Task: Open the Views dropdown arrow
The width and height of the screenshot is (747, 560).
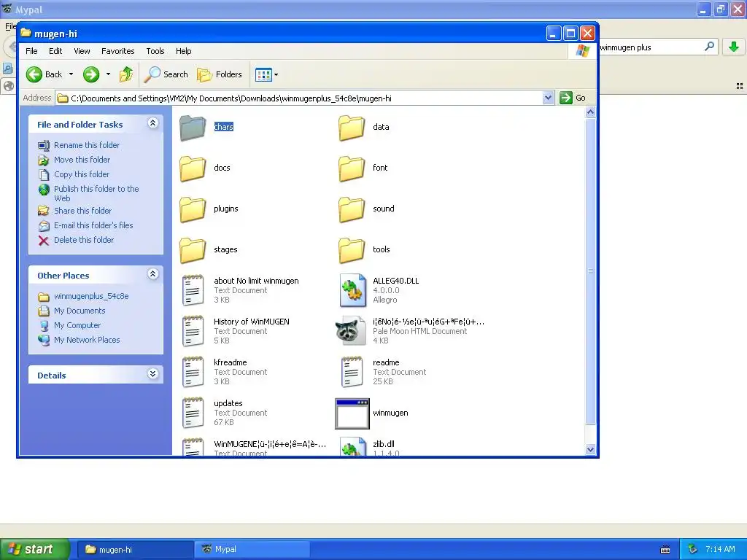Action: point(276,74)
